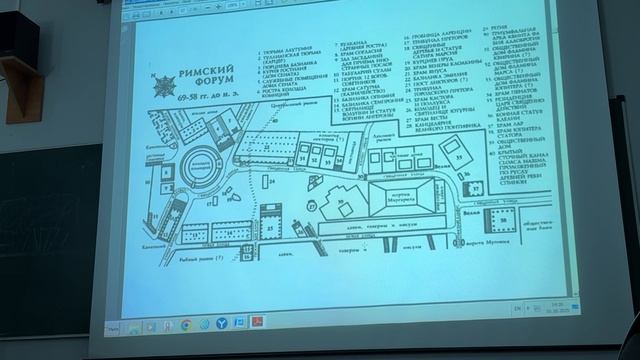Open the media player taskbar icon
640x360 pixels.
click(151, 327)
